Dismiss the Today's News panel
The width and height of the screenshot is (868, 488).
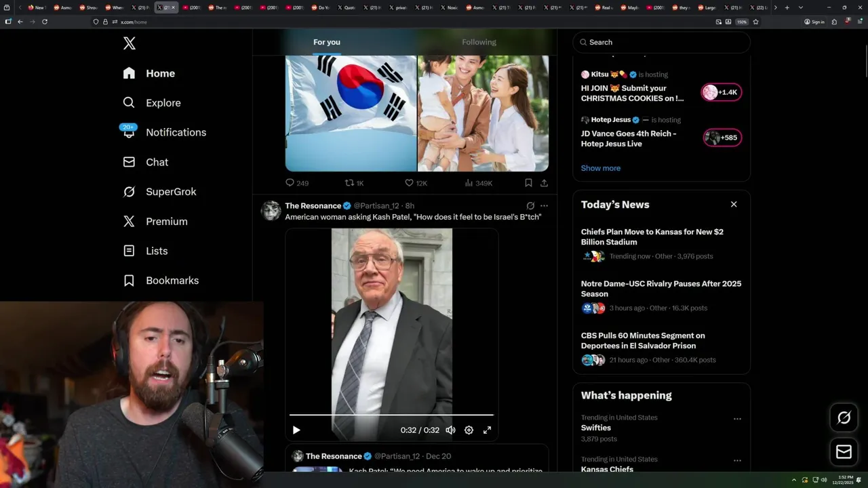coord(734,204)
